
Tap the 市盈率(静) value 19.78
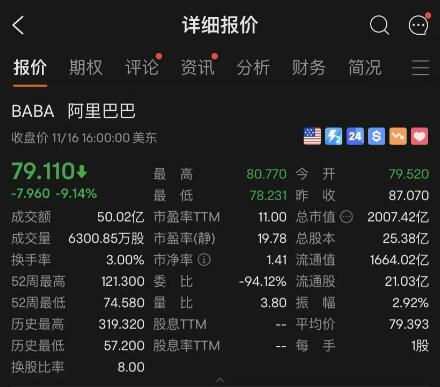272,239
